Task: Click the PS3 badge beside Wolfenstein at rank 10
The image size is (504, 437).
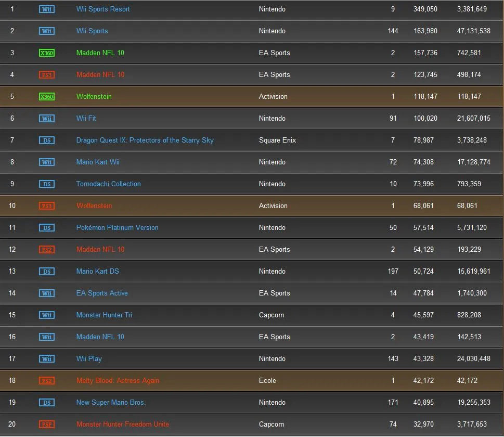Action: (47, 206)
